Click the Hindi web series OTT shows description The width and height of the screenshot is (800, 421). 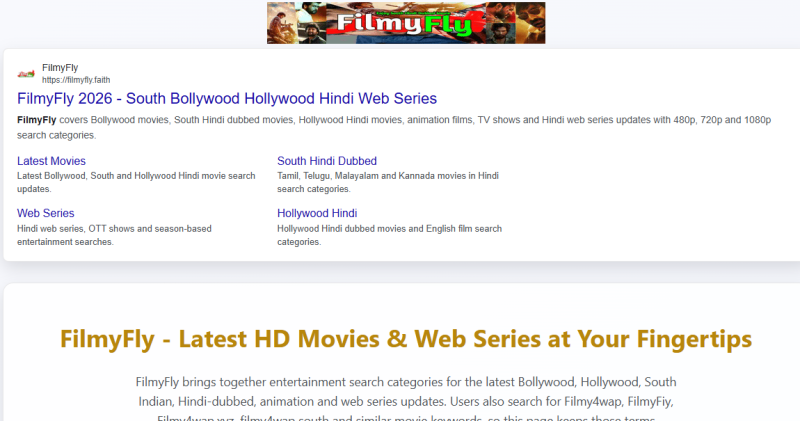click(x=114, y=235)
